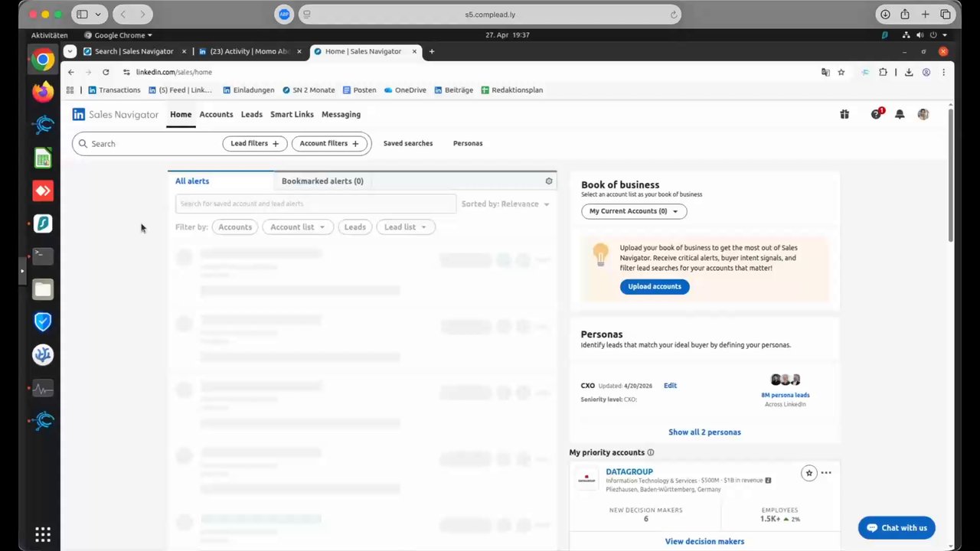Open Chrome three-dot menu

[x=943, y=72]
